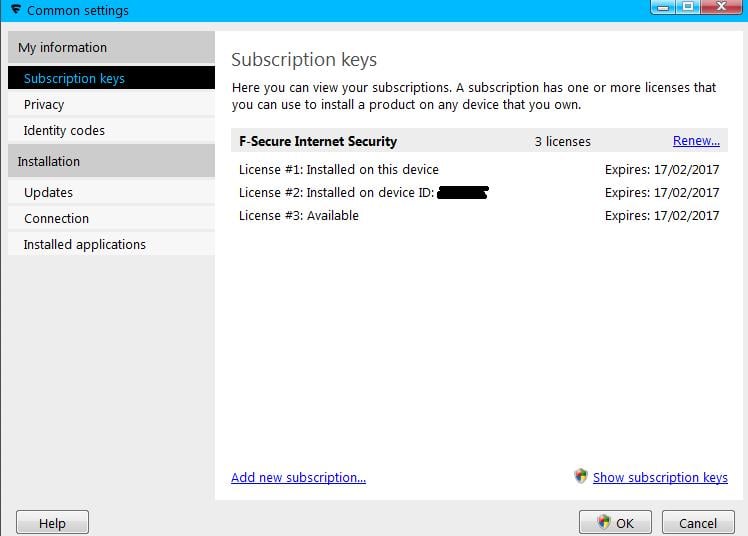This screenshot has width=748, height=536.
Task: Click the Installation section header
Action: (111, 161)
